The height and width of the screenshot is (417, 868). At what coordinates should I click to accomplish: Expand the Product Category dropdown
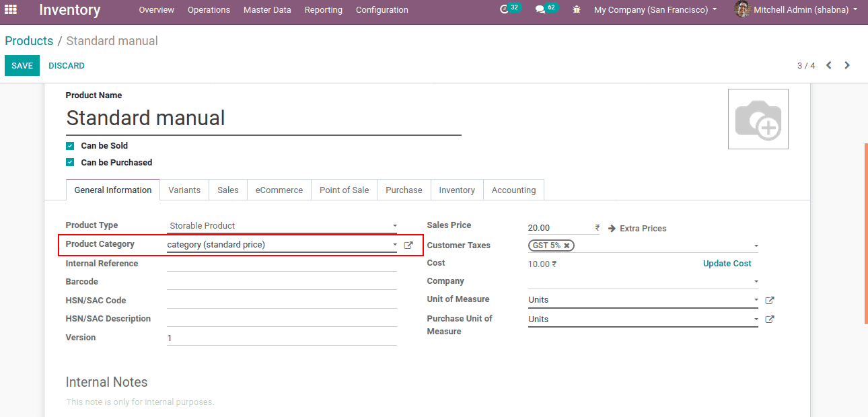point(395,245)
